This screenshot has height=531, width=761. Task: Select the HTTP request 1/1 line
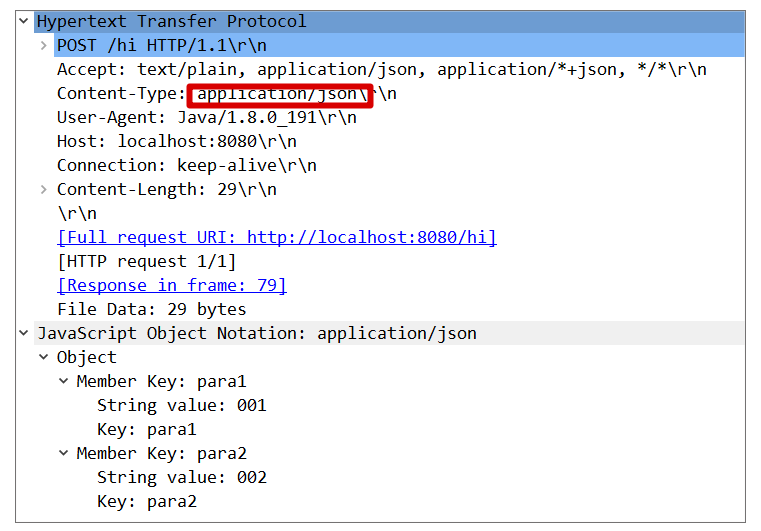146,261
